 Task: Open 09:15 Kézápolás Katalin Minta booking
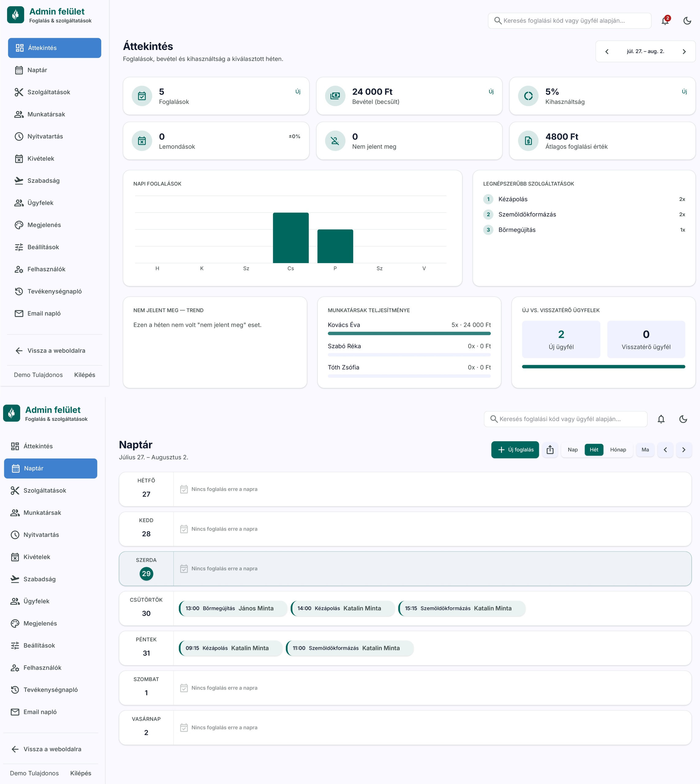click(x=231, y=648)
